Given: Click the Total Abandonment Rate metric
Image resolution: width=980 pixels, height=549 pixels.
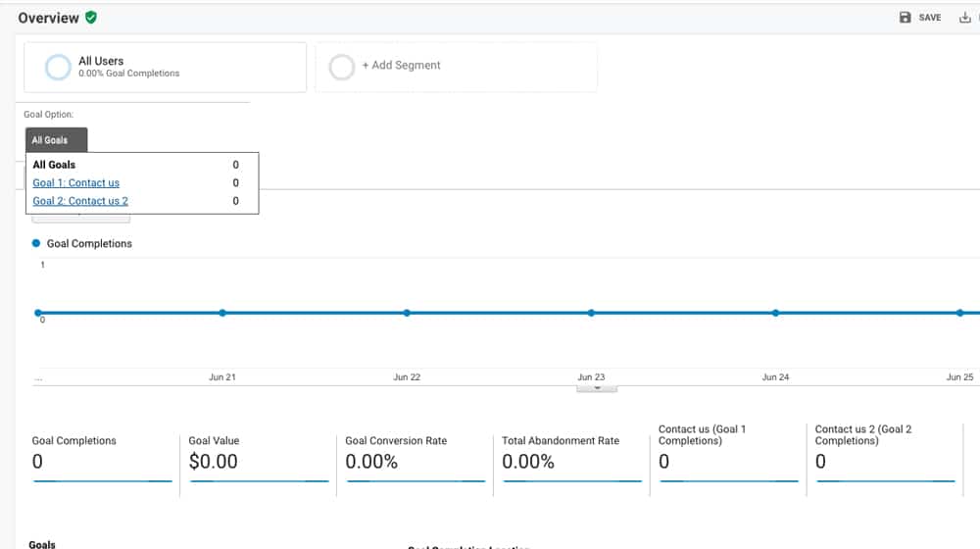Looking at the screenshot, I should [572, 460].
